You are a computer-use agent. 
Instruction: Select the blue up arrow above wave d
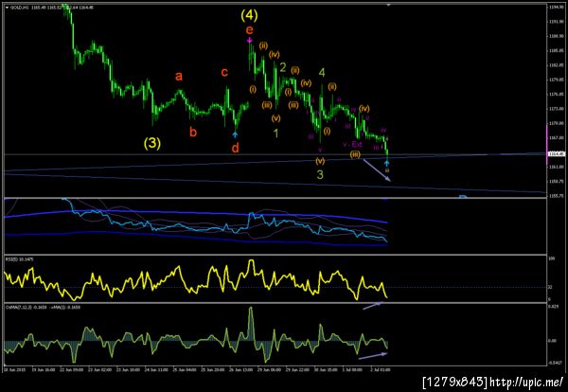pos(235,134)
